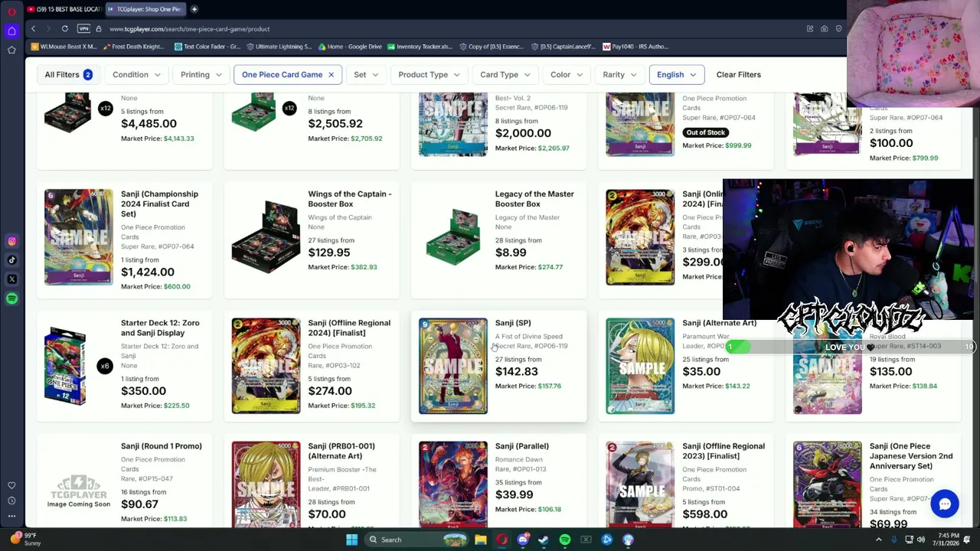View site security lock icon
The image size is (980, 551).
tap(99, 29)
